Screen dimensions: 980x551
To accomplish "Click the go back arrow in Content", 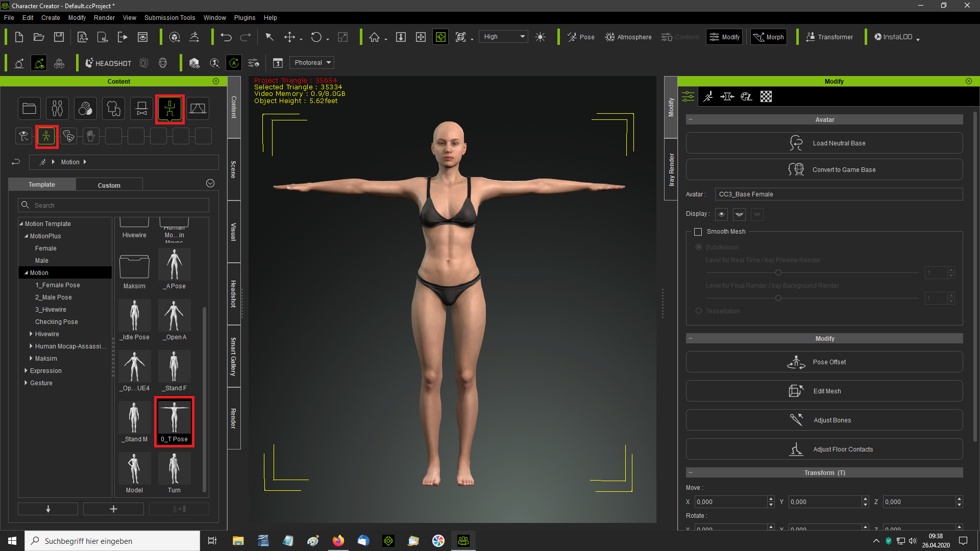I will (x=16, y=162).
